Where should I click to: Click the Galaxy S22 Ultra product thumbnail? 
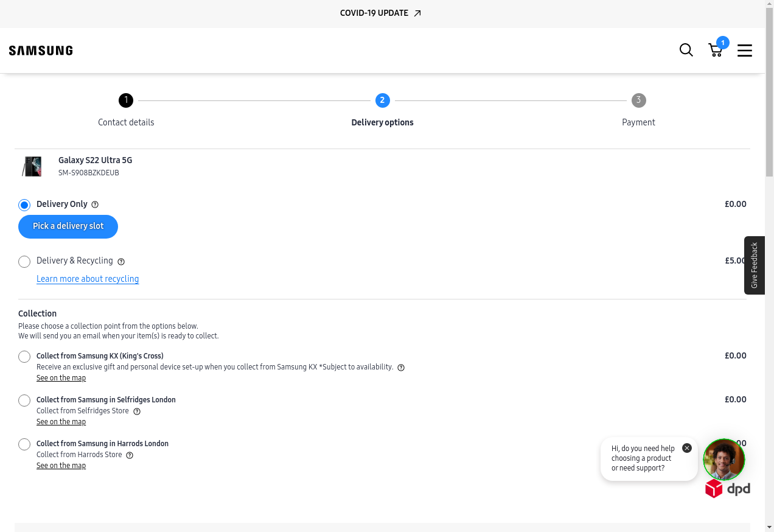coord(32,166)
